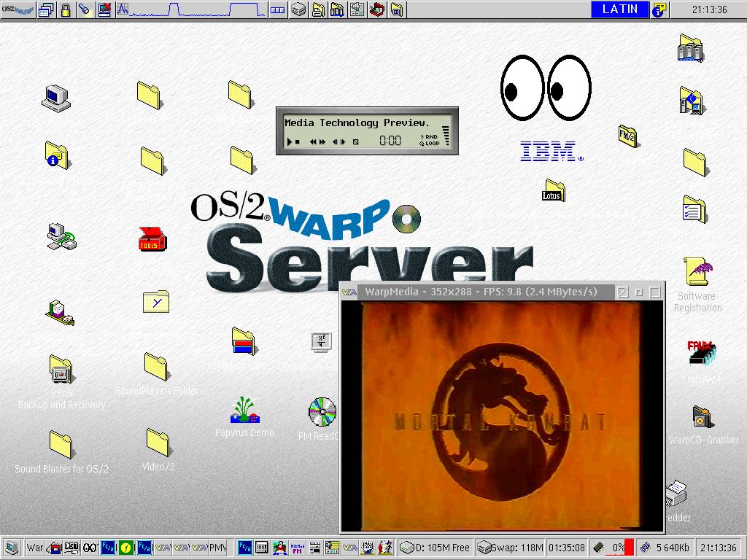Click the keyboard icon in the bottom bar
Image resolution: width=747 pixels, height=560 pixels.
pyautogui.click(x=261, y=548)
